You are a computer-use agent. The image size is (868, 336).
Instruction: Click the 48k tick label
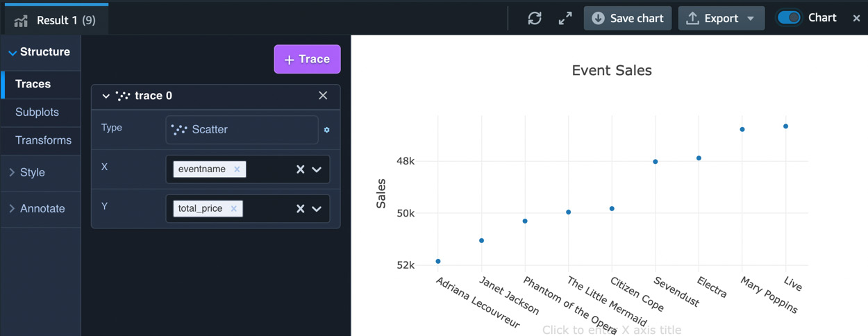coord(406,161)
